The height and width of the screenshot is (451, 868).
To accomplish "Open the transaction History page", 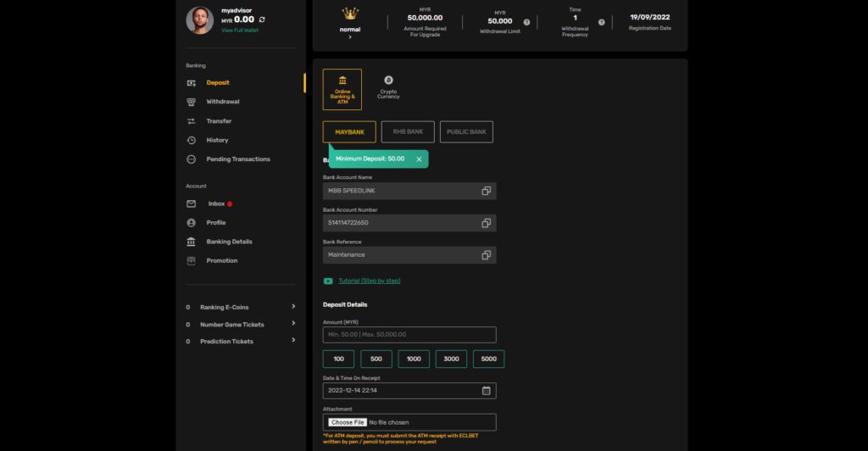I will pyautogui.click(x=217, y=141).
